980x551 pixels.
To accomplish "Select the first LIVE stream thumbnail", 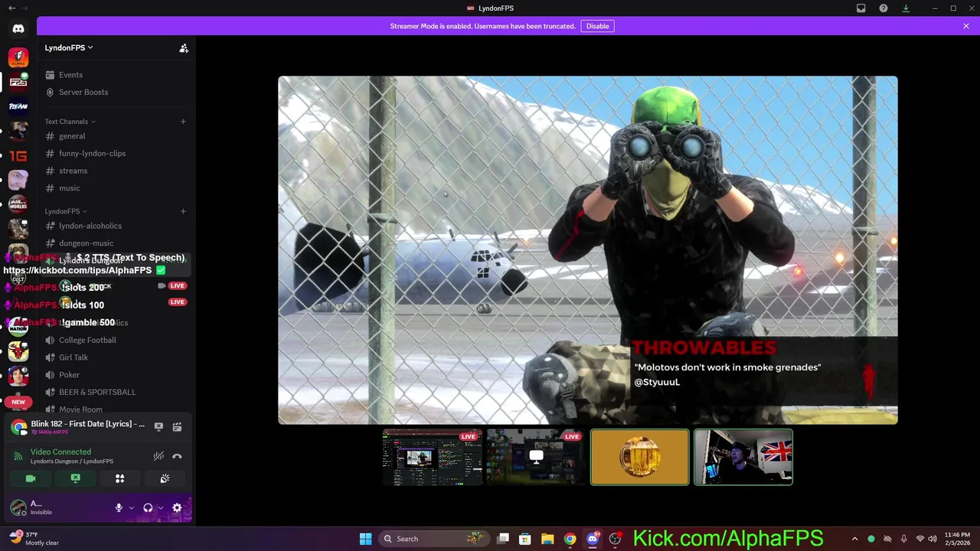I will [x=433, y=458].
